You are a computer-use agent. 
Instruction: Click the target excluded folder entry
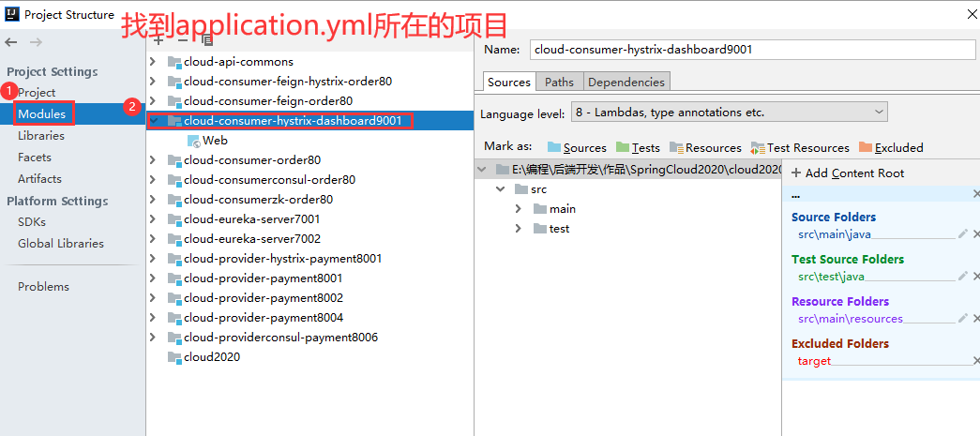(x=814, y=361)
